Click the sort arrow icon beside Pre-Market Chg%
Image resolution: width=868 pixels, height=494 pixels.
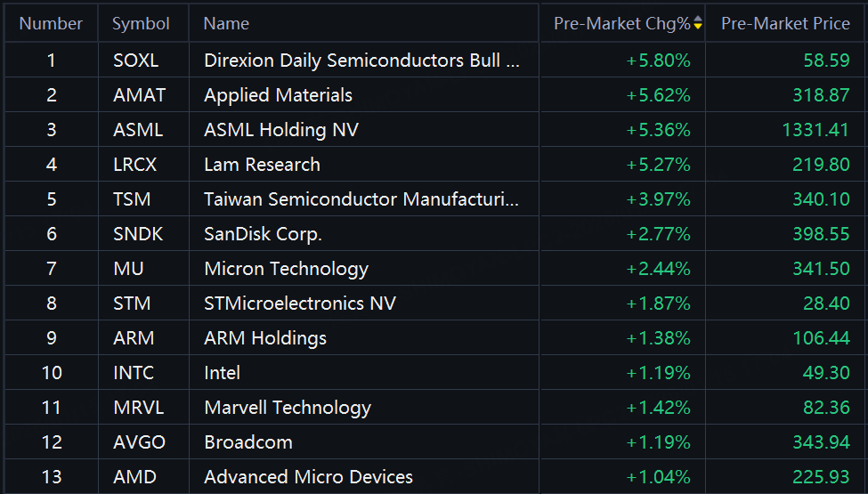pyautogui.click(x=698, y=24)
